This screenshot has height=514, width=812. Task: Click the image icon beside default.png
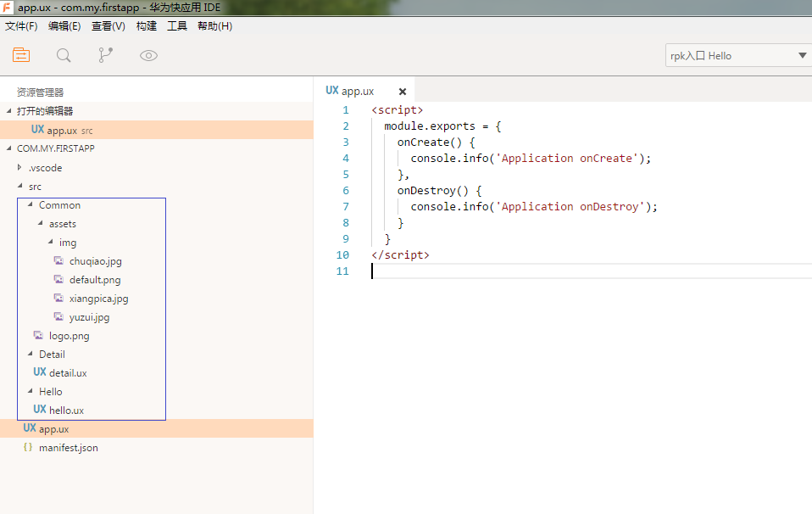click(x=59, y=279)
